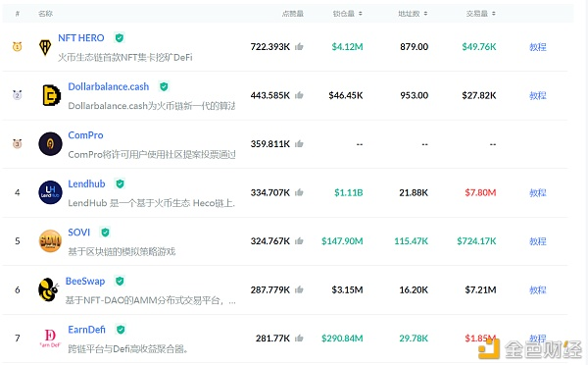Image resolution: width=588 pixels, height=365 pixels.
Task: Select the 722.393K likes value
Action: [x=270, y=47]
